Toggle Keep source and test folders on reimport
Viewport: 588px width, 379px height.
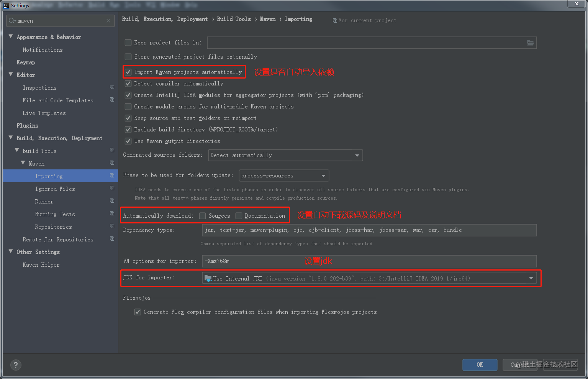click(x=128, y=118)
